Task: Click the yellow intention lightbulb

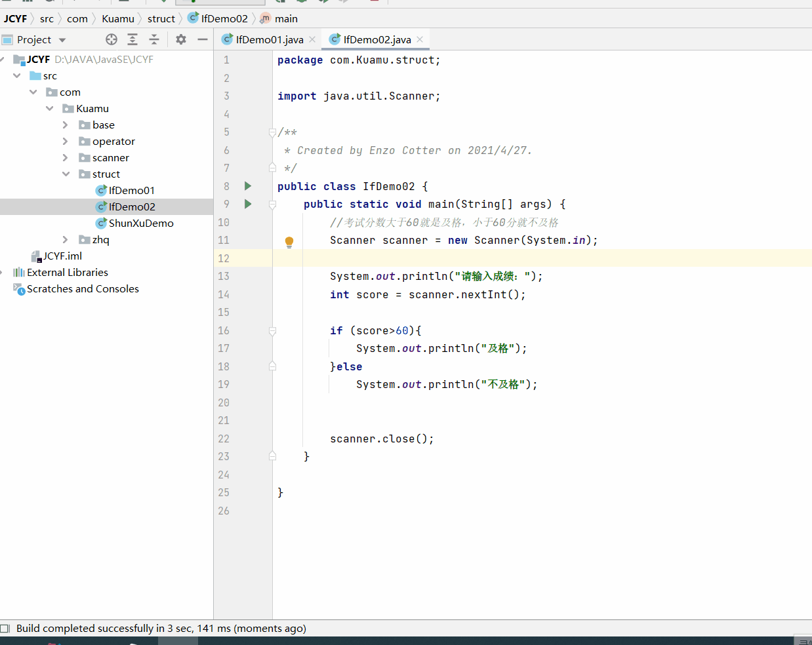Action: pyautogui.click(x=289, y=242)
